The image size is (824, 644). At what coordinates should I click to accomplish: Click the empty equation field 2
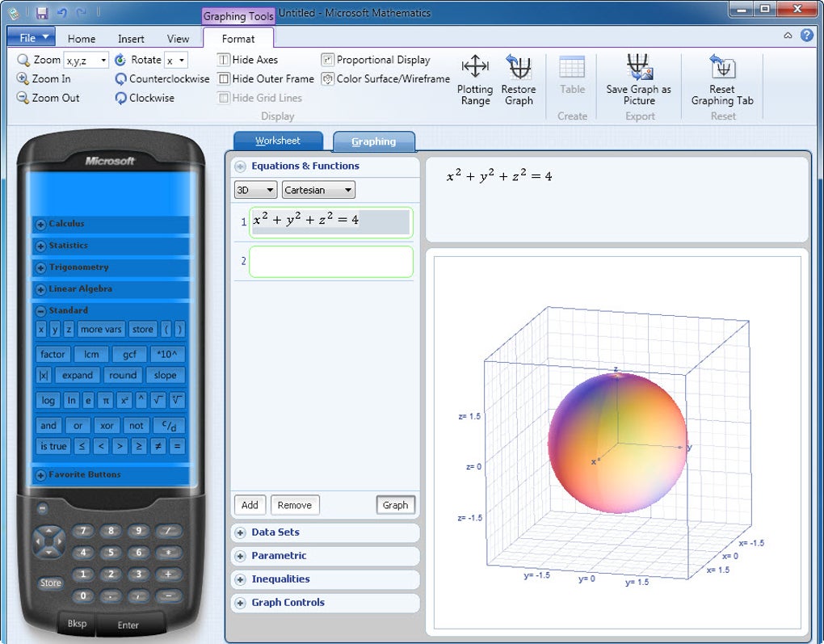[331, 262]
